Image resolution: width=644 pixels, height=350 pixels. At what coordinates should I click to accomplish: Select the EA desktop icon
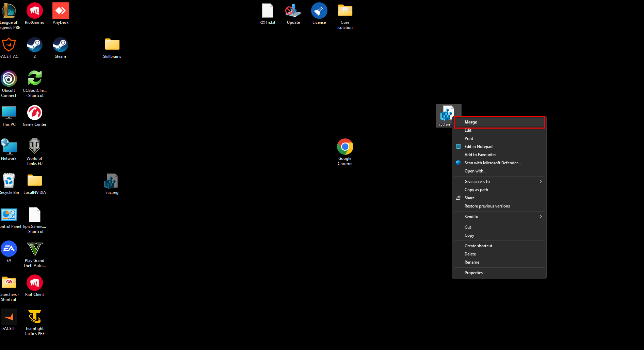point(9,252)
